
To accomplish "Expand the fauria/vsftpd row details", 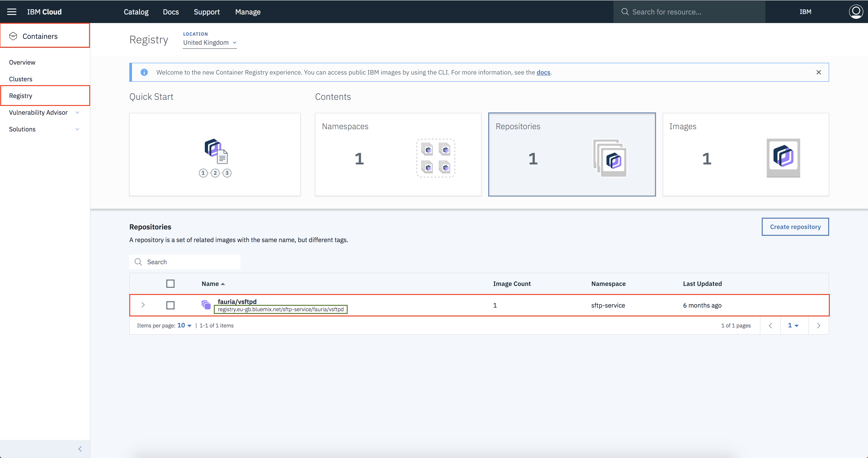I will tap(143, 305).
